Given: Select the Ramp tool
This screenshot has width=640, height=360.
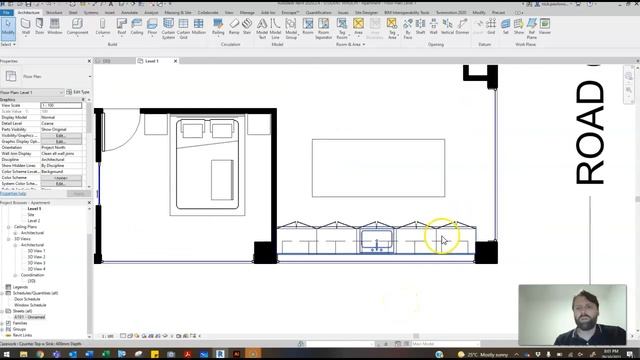Looking at the screenshot, I should click(x=234, y=27).
